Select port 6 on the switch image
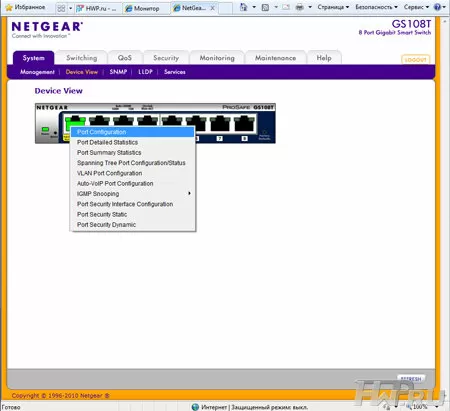The width and height of the screenshot is (450, 411). coord(196,122)
